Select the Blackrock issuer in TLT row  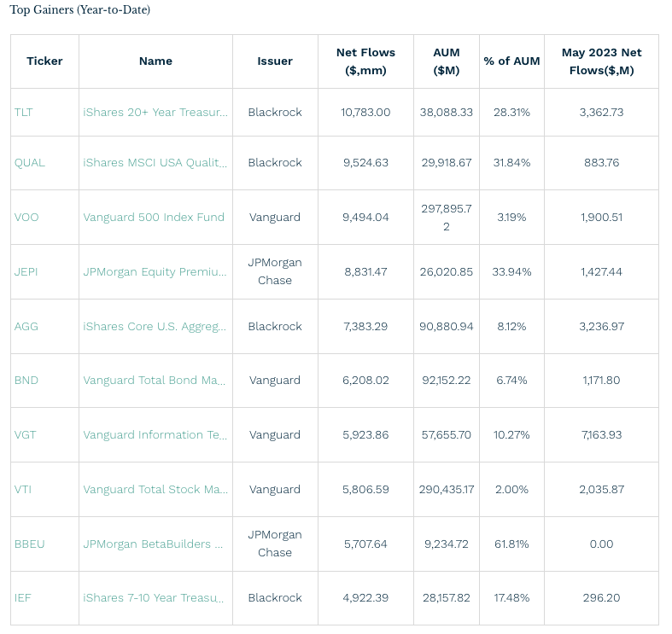(275, 113)
